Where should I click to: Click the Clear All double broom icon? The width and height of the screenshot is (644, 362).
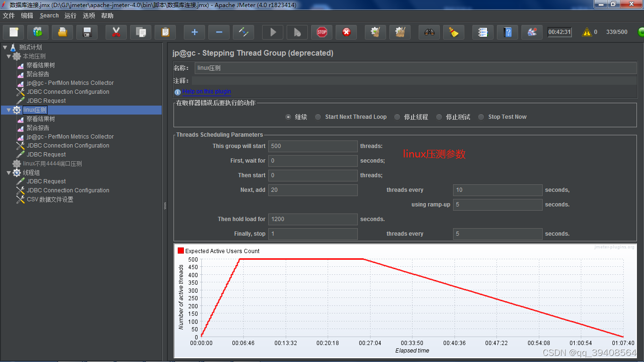pos(400,32)
